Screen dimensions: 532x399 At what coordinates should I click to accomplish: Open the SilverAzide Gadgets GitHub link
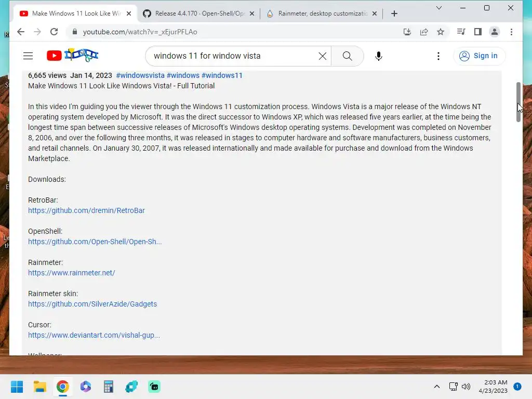click(92, 304)
